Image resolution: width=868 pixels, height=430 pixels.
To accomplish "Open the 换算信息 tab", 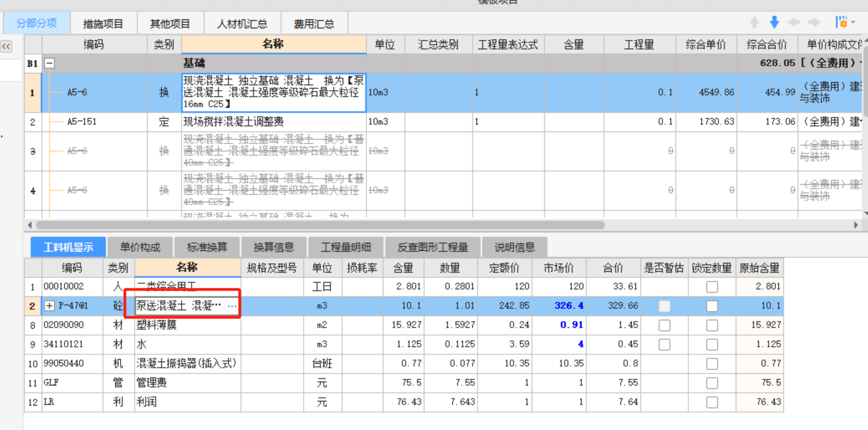I will click(x=274, y=247).
